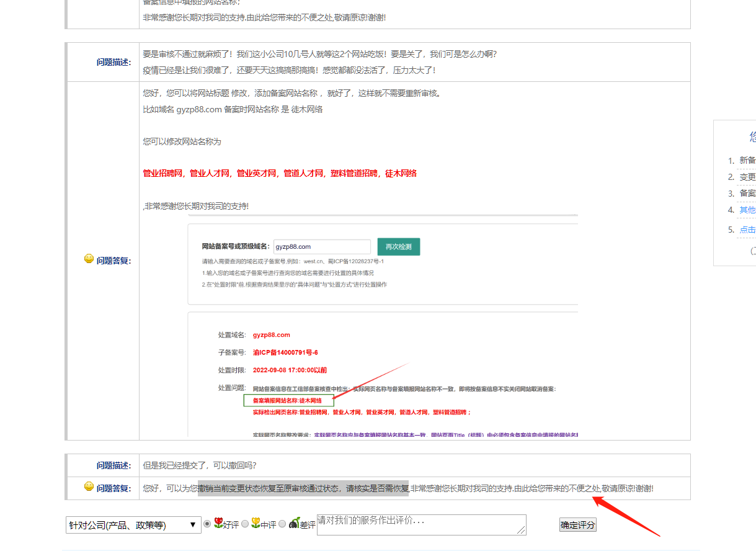Open sidebar item 2 starting with 变更
Image resolution: width=756 pixels, height=551 pixels.
pos(747,177)
